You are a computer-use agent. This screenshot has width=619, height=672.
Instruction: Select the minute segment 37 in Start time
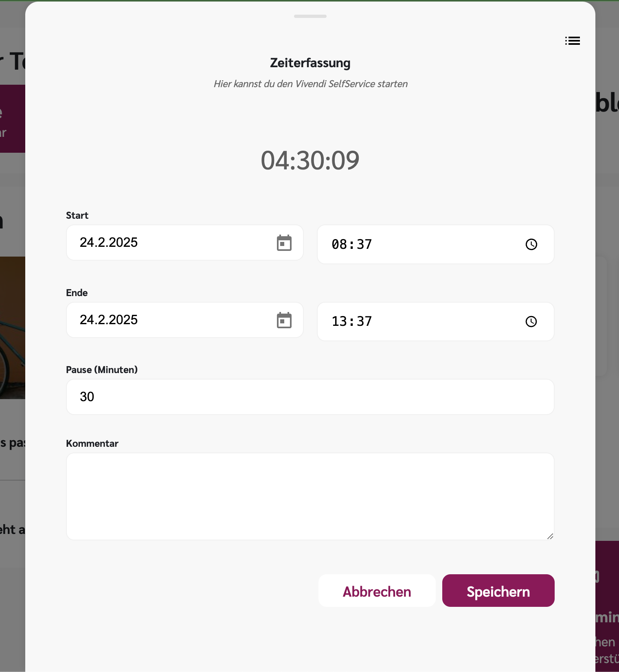click(x=364, y=244)
